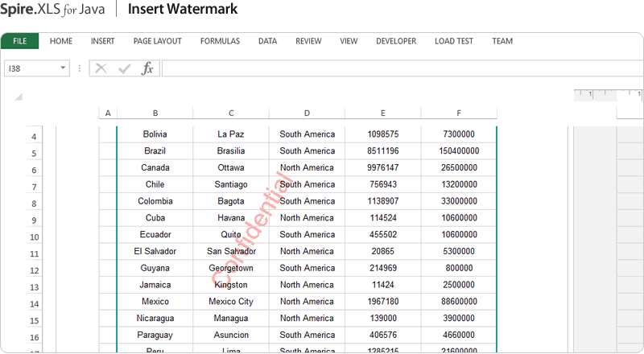Open the green FILE tab
The height and width of the screenshot is (354, 644).
point(20,41)
